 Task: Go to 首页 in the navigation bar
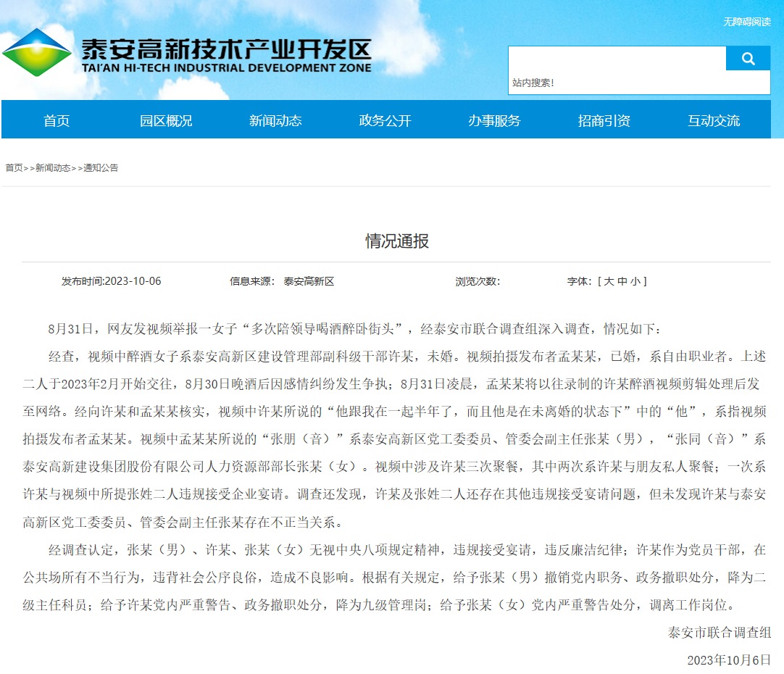click(57, 120)
